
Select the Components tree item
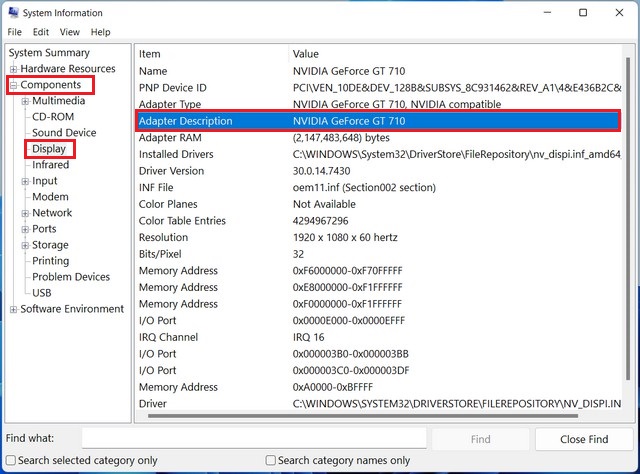[51, 85]
